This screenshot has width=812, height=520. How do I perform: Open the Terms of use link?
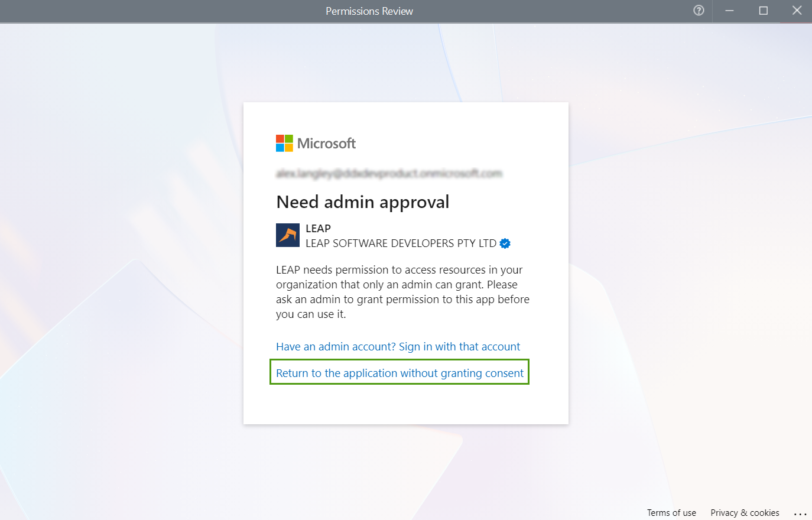pos(671,513)
